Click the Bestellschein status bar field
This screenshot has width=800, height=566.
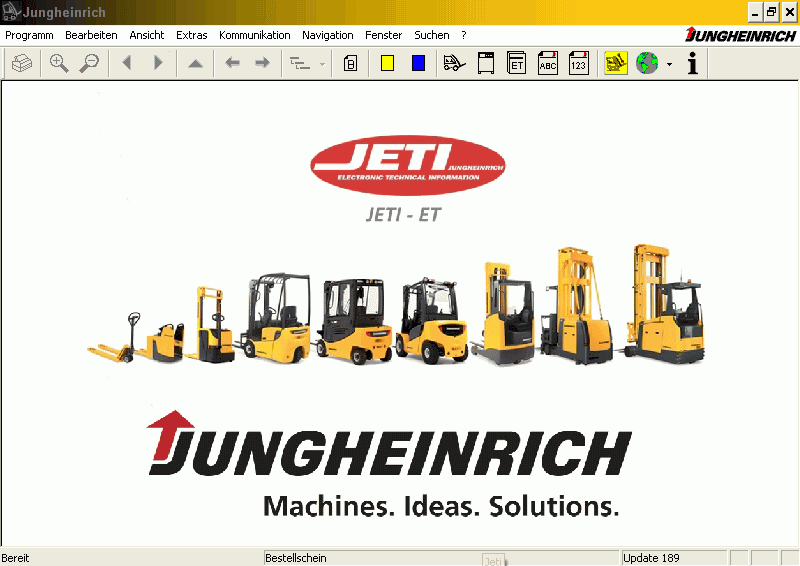click(370, 558)
